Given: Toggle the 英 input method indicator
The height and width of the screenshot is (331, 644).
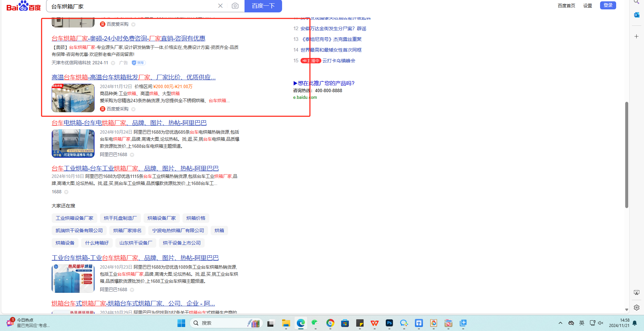Looking at the screenshot, I should click(582, 323).
